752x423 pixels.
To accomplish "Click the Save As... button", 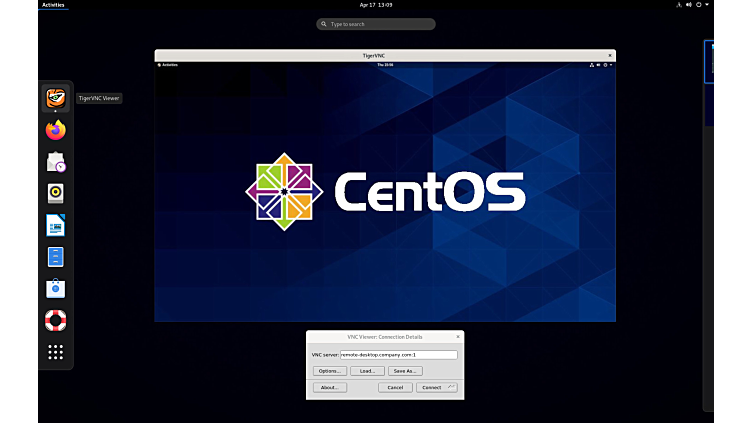I will 405,371.
